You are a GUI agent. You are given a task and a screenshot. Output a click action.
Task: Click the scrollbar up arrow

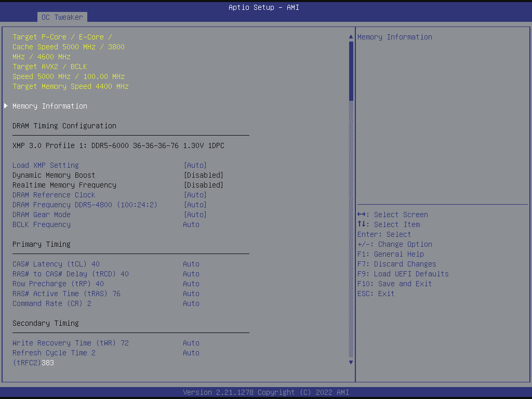(351, 37)
